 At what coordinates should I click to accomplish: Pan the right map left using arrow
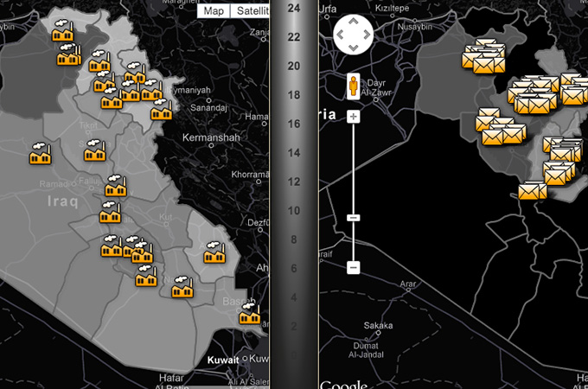point(340,36)
